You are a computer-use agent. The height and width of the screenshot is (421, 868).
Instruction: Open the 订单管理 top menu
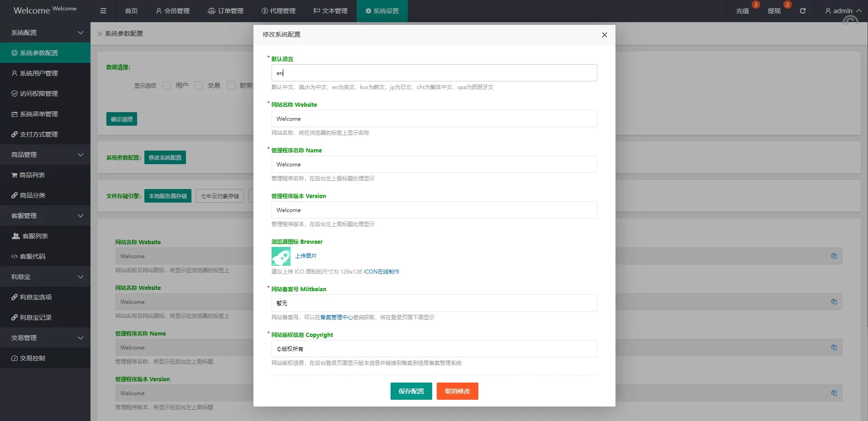click(225, 11)
